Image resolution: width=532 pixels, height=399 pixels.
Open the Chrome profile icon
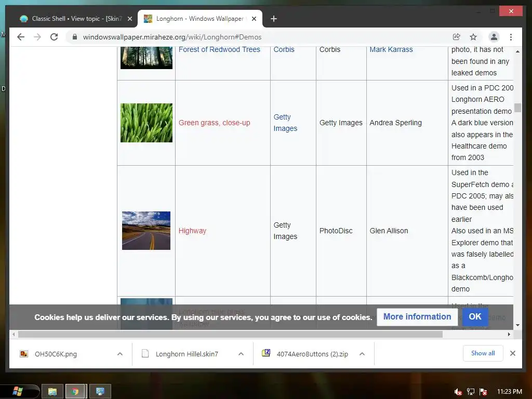(494, 37)
